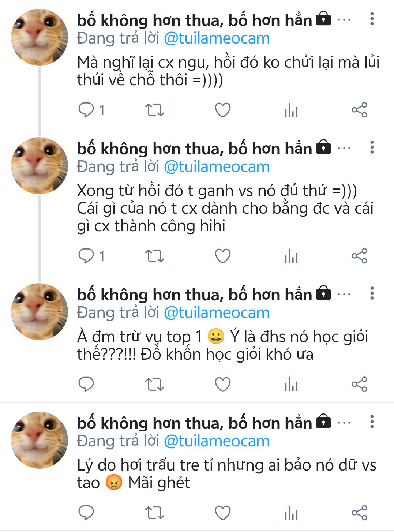The image size is (394, 532).
Task: Open the @tuilameocam link in first tweet
Action: [217, 38]
